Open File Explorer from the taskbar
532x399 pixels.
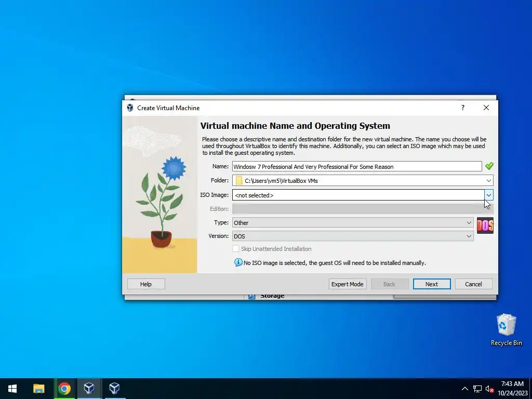click(x=38, y=389)
